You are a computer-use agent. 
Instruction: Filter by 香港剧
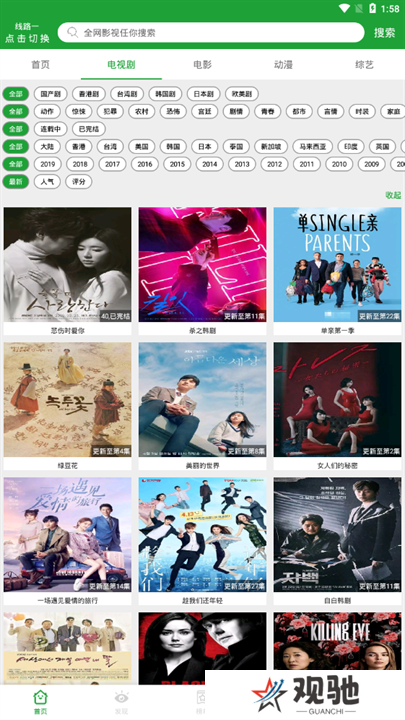click(89, 94)
